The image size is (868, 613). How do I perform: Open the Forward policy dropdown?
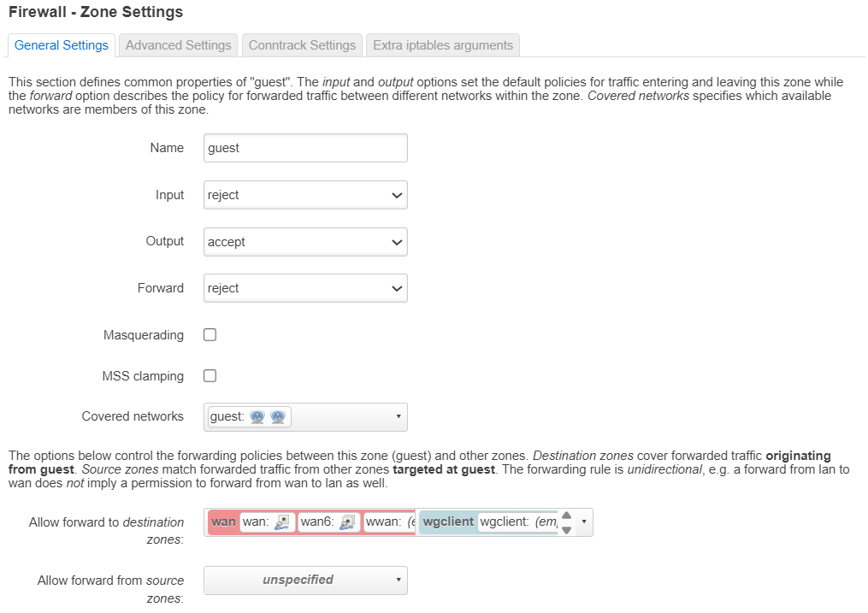[305, 288]
